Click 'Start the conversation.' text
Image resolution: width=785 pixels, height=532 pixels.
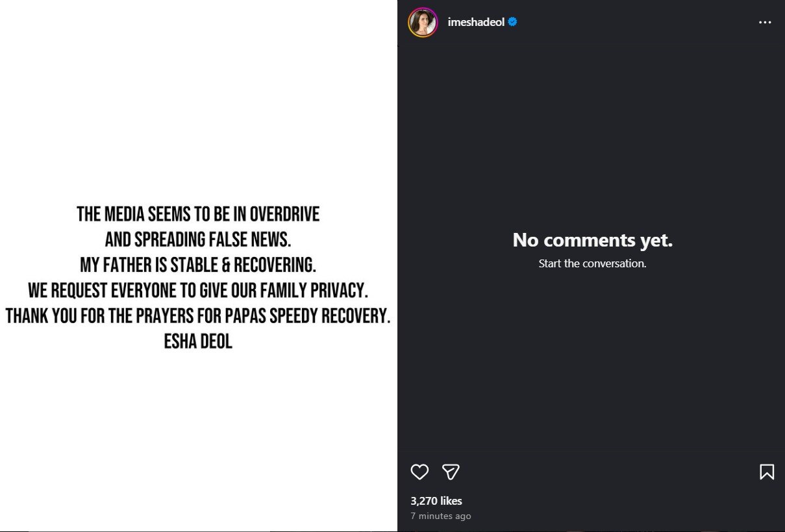coord(592,263)
